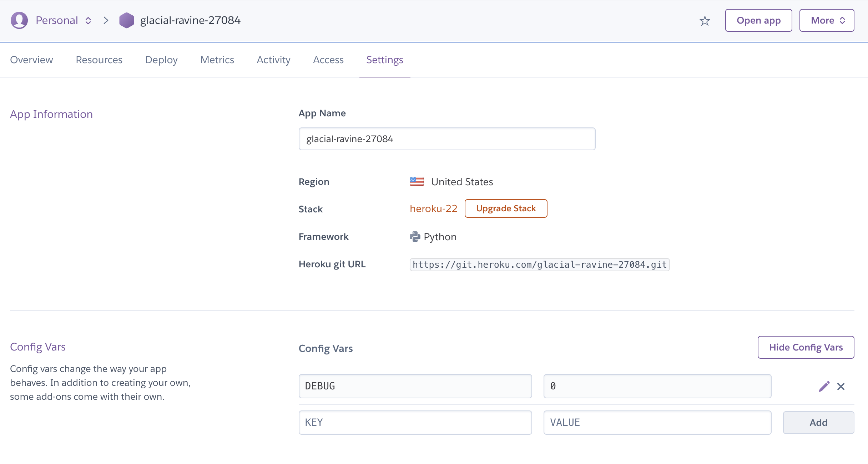868x464 pixels.
Task: Switch to the Overview tab
Action: point(31,60)
